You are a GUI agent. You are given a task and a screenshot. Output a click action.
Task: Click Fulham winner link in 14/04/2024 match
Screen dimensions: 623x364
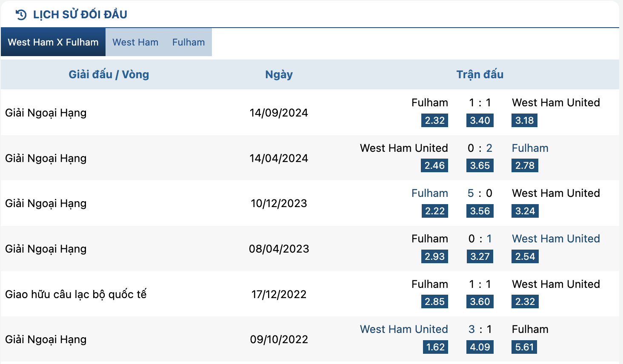pyautogui.click(x=530, y=148)
